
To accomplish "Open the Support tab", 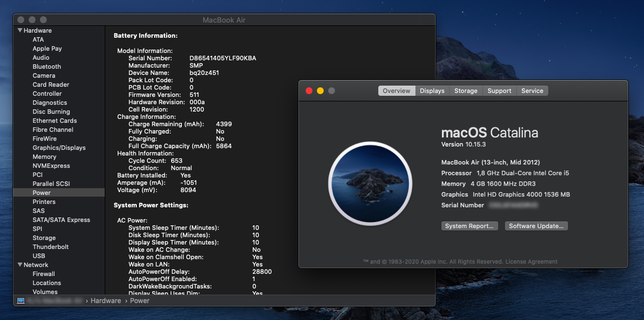I will (x=499, y=91).
